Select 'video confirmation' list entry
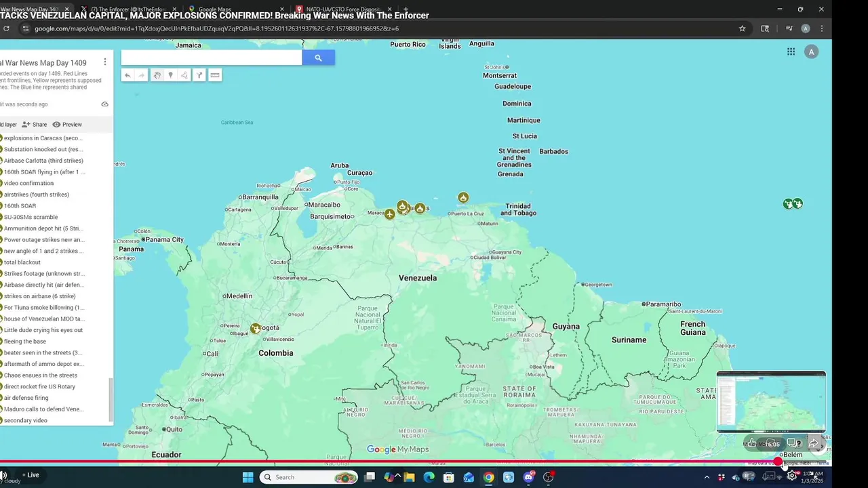Screen dimensions: 868x488 pyautogui.click(x=28, y=183)
